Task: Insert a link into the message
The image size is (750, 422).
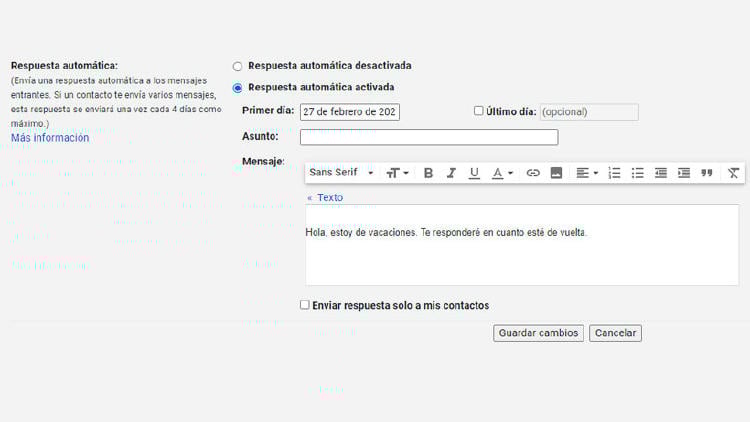Action: (533, 173)
